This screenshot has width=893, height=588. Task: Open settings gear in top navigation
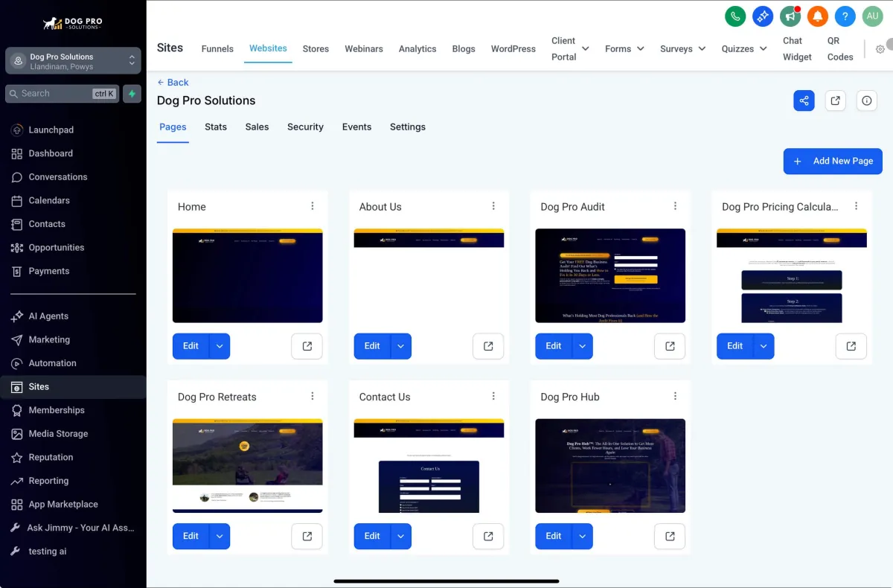pyautogui.click(x=880, y=49)
